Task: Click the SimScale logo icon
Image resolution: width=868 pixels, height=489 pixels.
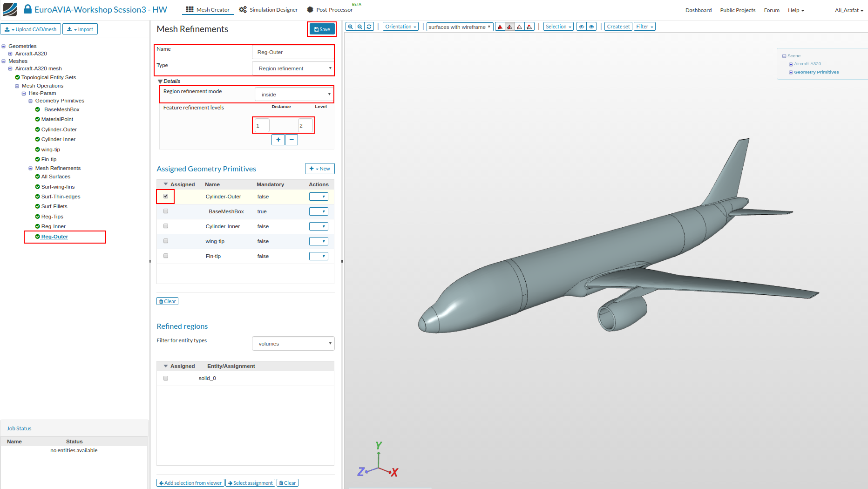Action: [10, 9]
